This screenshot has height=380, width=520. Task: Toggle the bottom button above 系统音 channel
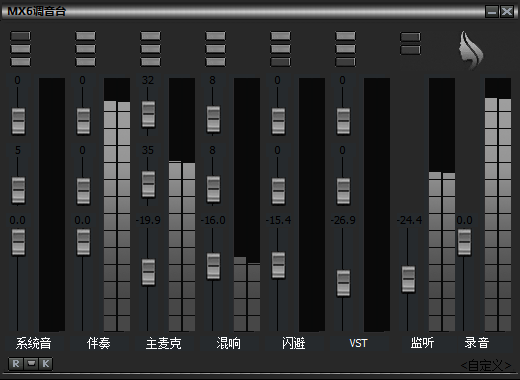[20, 62]
